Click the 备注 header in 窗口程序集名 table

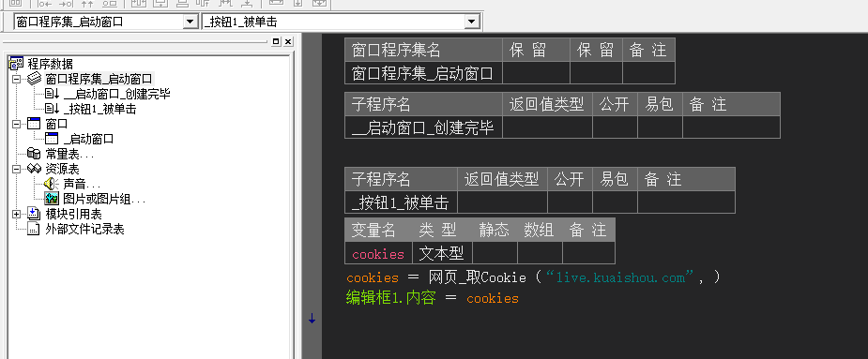point(648,50)
